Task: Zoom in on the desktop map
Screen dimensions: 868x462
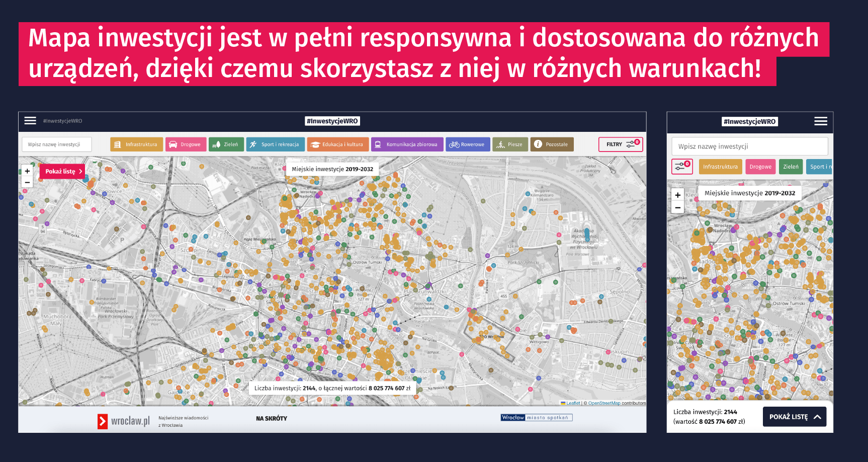Action: click(x=27, y=171)
